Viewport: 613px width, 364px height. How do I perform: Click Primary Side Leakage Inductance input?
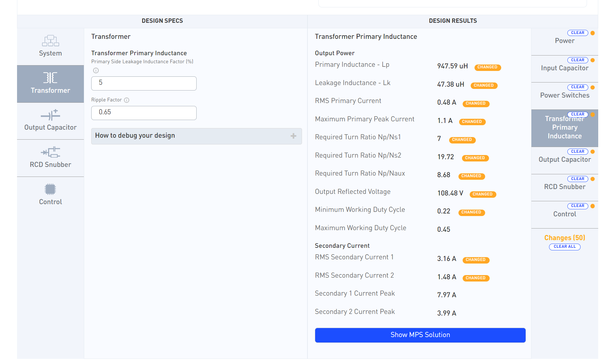click(144, 83)
